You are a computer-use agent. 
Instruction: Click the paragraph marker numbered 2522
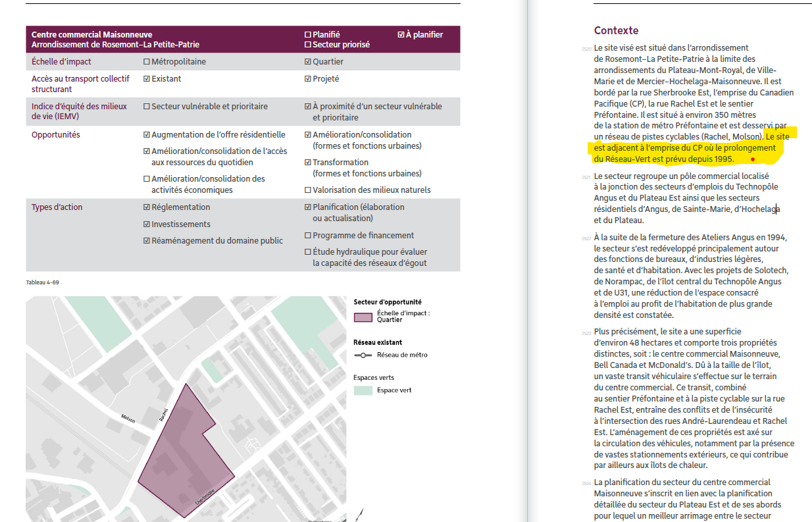tap(586, 238)
